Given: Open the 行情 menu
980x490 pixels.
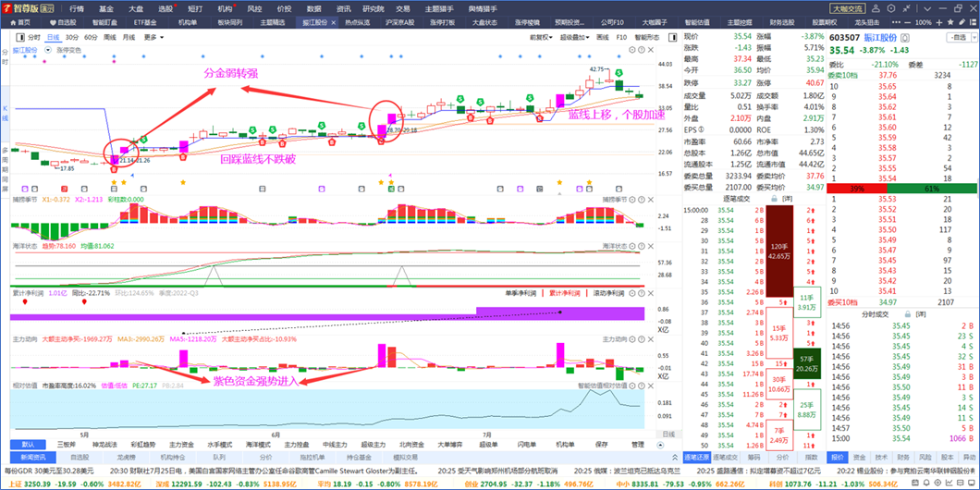Looking at the screenshot, I should coord(76,8).
